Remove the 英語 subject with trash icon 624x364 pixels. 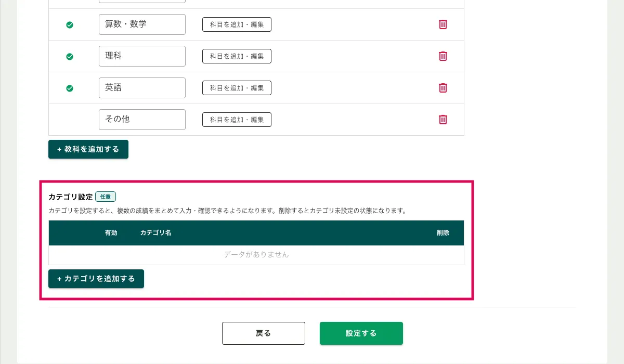coord(443,88)
